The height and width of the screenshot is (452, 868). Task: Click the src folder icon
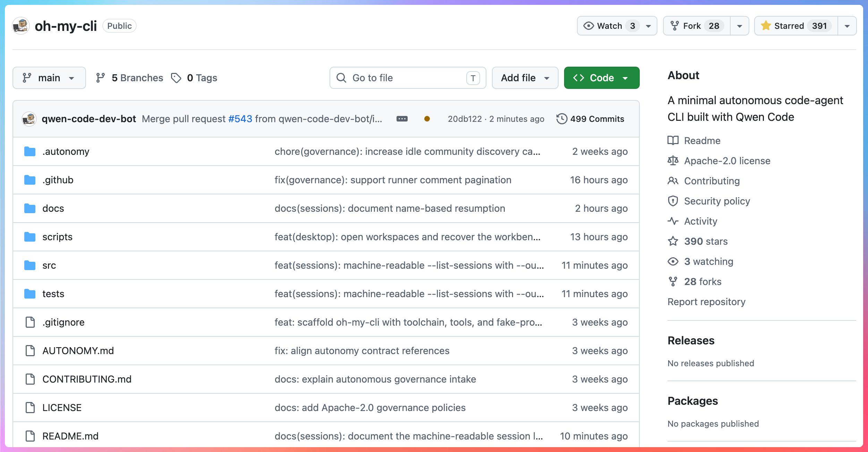30,265
